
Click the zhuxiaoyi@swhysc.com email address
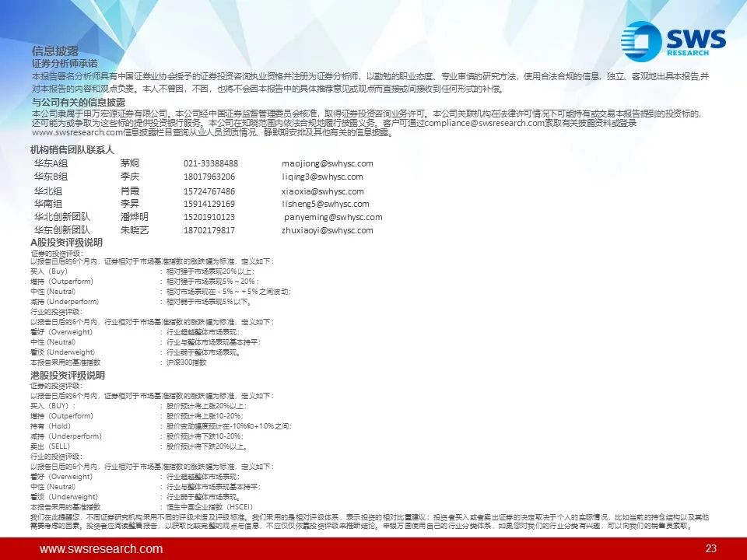[328, 230]
